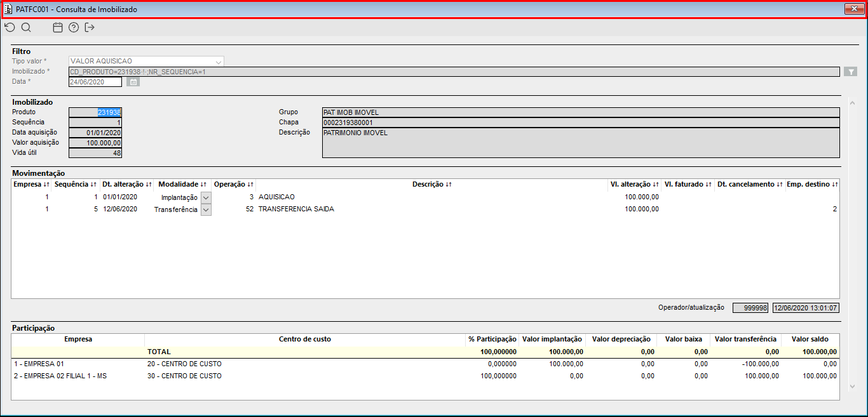Click the Produto field showing 231938
Screen dimensions: 868x417
pos(95,112)
